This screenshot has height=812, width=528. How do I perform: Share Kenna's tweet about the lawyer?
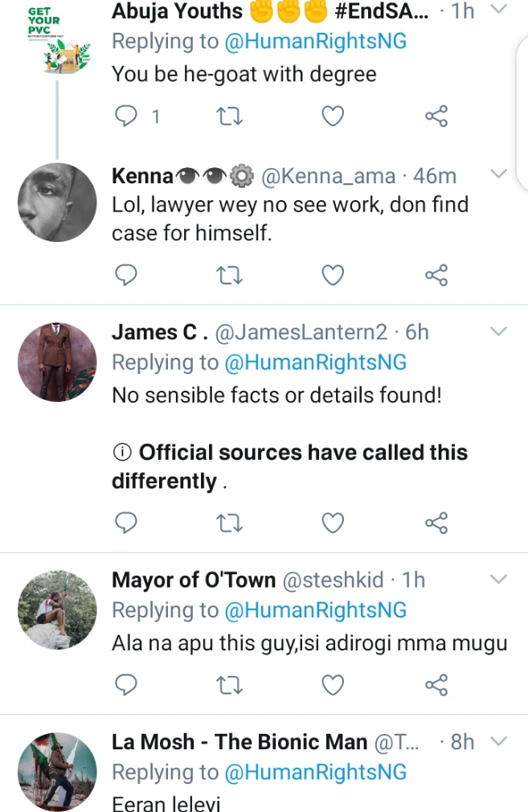pos(436,277)
